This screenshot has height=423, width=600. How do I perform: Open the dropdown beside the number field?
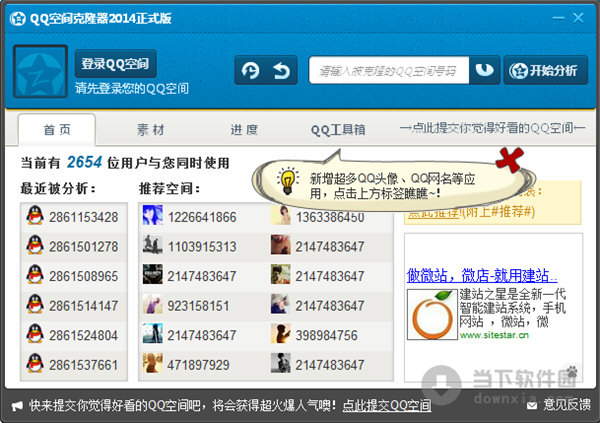(484, 70)
